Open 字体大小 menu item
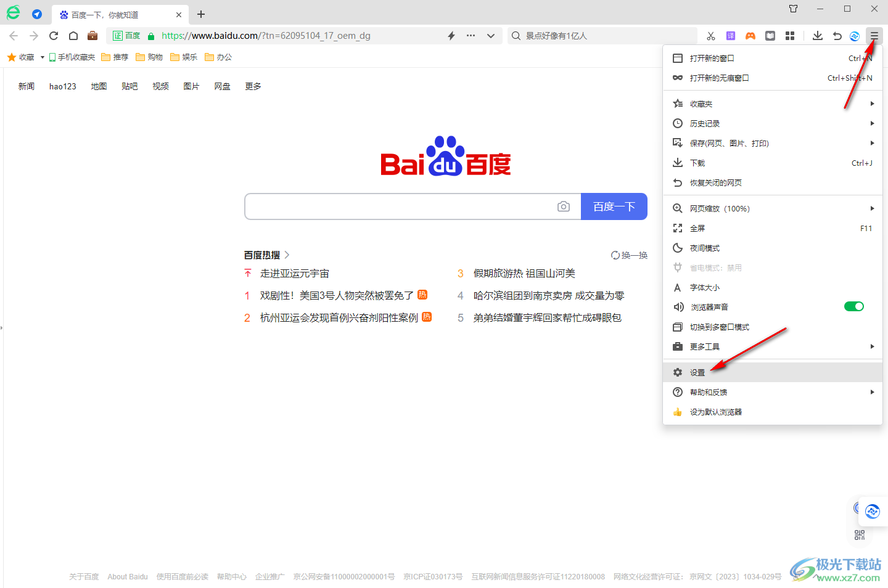The height and width of the screenshot is (588, 888). pos(773,287)
